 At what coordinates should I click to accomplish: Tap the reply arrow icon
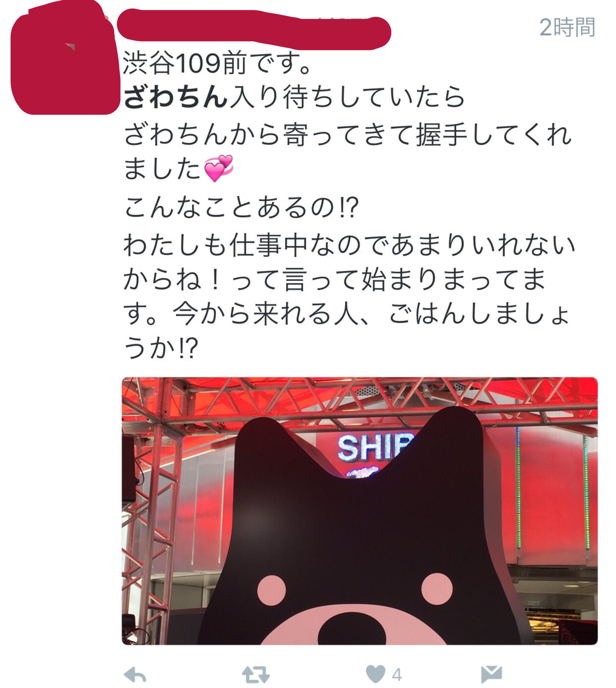135,675
